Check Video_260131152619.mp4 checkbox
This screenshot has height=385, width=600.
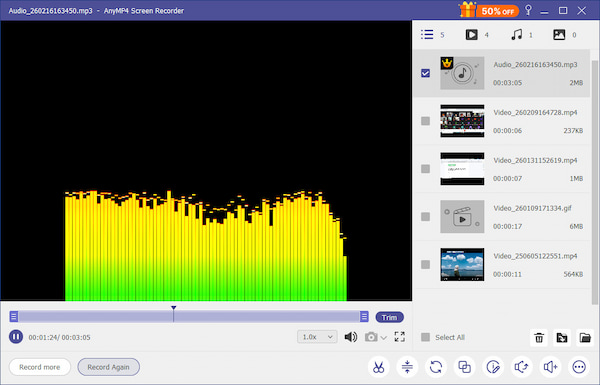point(425,169)
